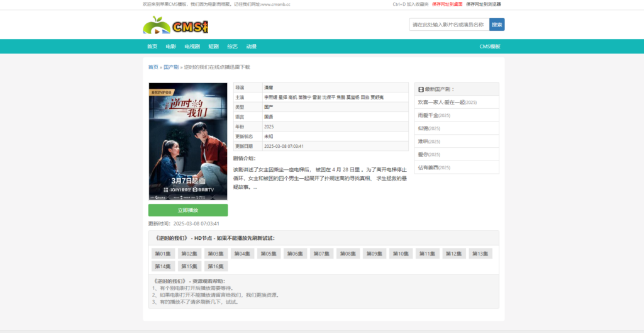Viewport: 644px width, 333px height.
Task: Click the 剧情介绍 heading
Action: 245,158
